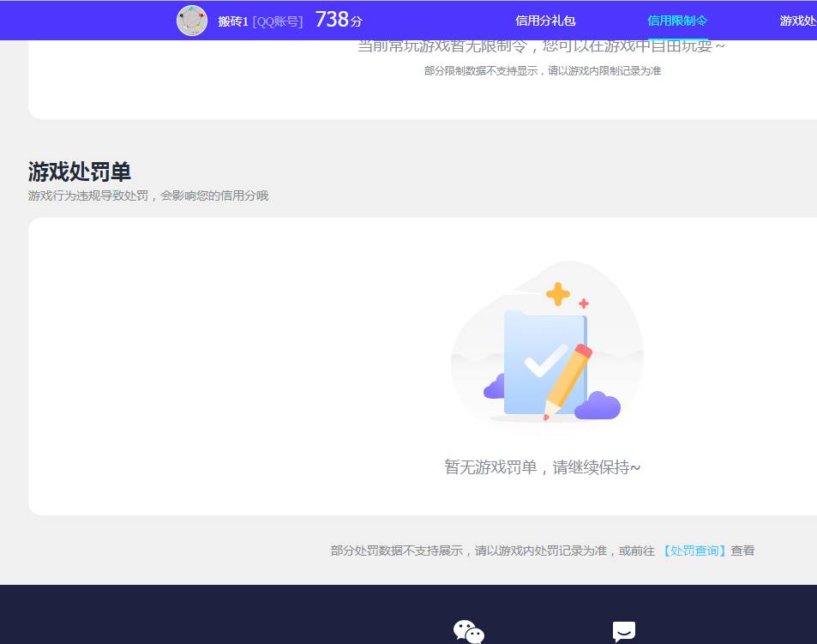
Task: Click the 查看 text after the penalty link
Action: click(742, 550)
